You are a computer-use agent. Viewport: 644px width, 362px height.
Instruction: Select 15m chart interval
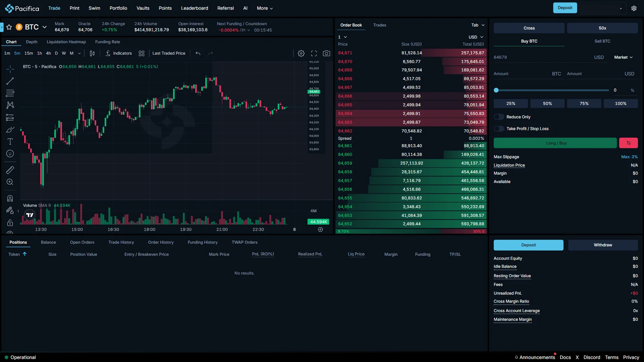point(29,53)
